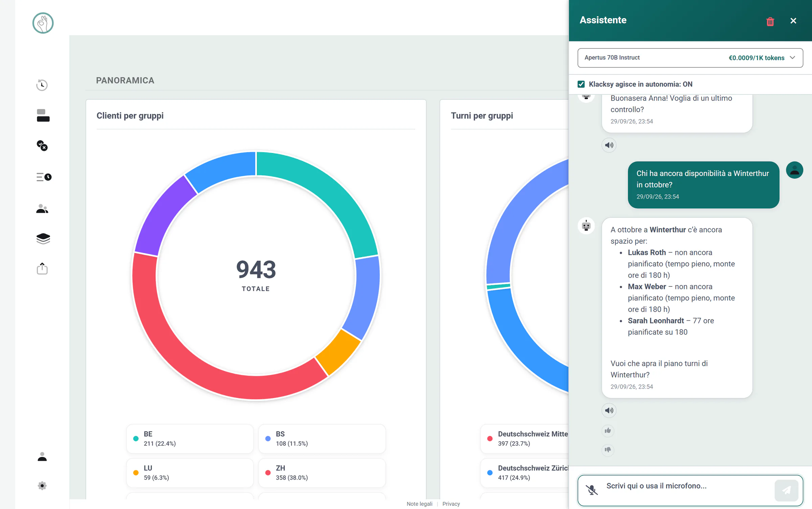Select the ZH 358 (38.0%) legend item

point(322,473)
